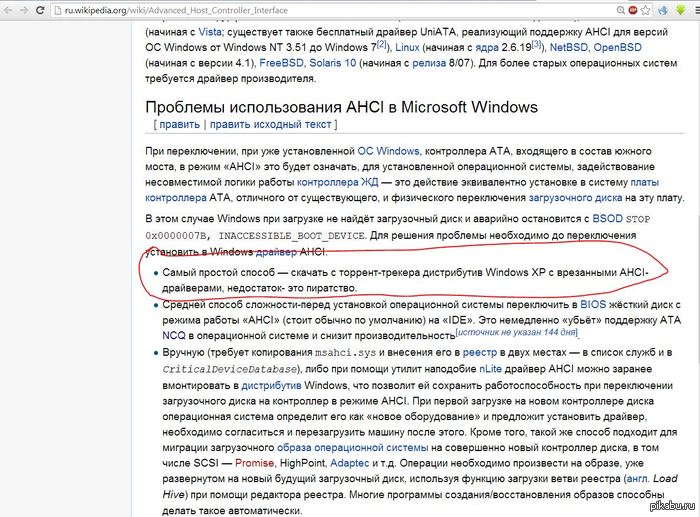Open the FreeBSD link
Image resolution: width=700 pixels, height=517 pixels.
[281, 63]
